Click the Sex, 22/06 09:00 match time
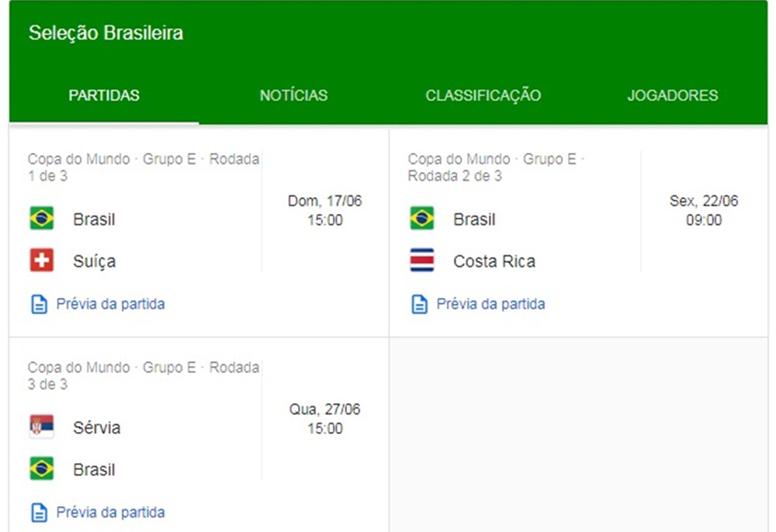Image resolution: width=776 pixels, height=532 pixels. (704, 210)
